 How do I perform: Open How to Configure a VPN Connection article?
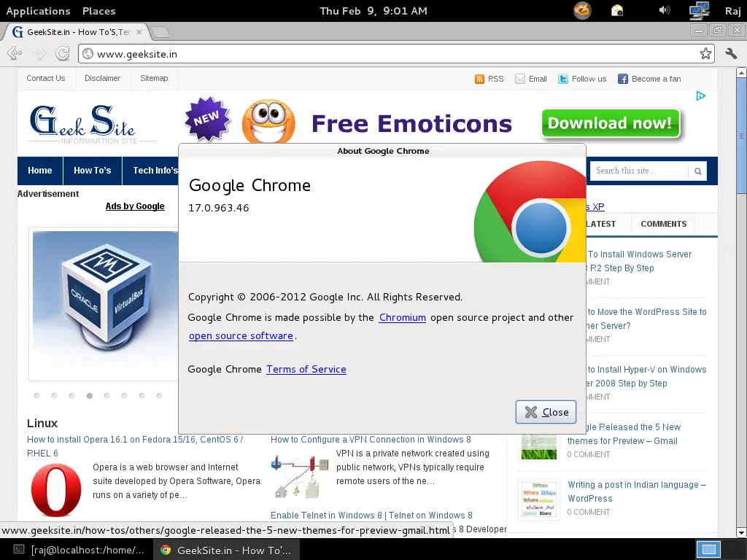371,440
